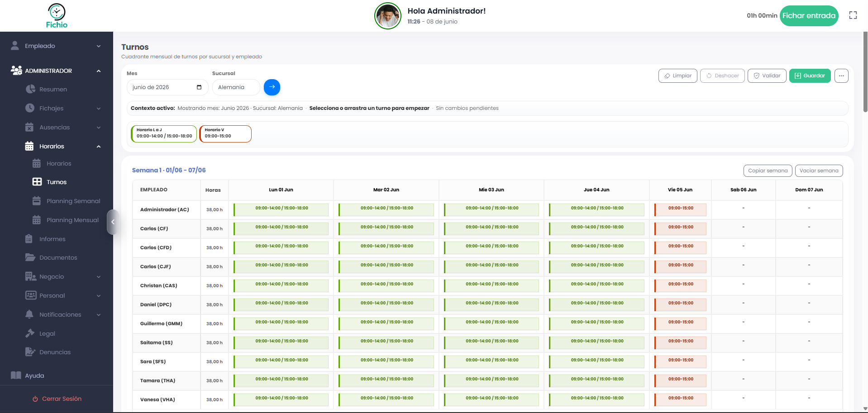Screen dimensions: 868x413
Task: Collapse the sidebar with the arrow handle
Action: click(x=113, y=222)
